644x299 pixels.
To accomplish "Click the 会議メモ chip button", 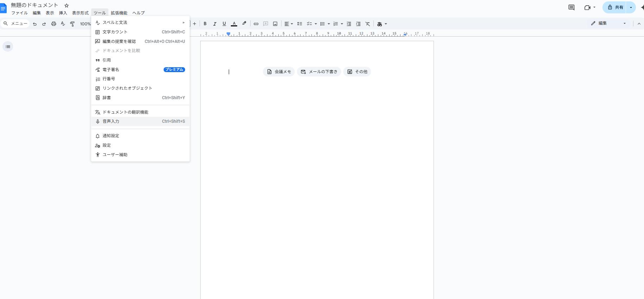I will (279, 72).
